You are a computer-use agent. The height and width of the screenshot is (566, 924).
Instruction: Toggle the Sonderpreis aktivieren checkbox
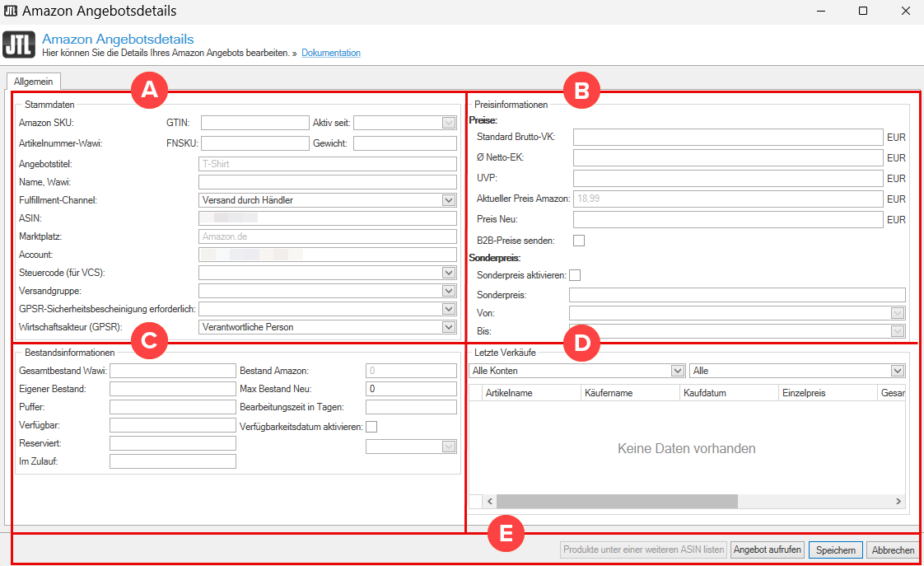[575, 275]
